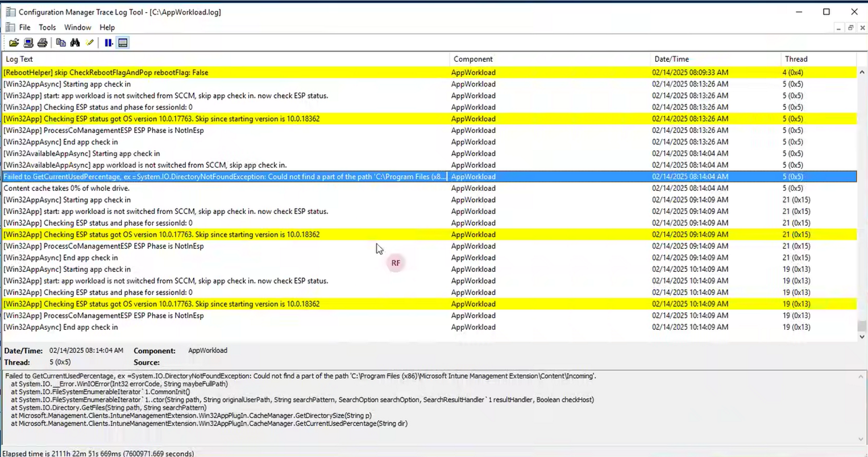
Task: Click the Open log file toolbar icon
Action: pyautogui.click(x=14, y=43)
